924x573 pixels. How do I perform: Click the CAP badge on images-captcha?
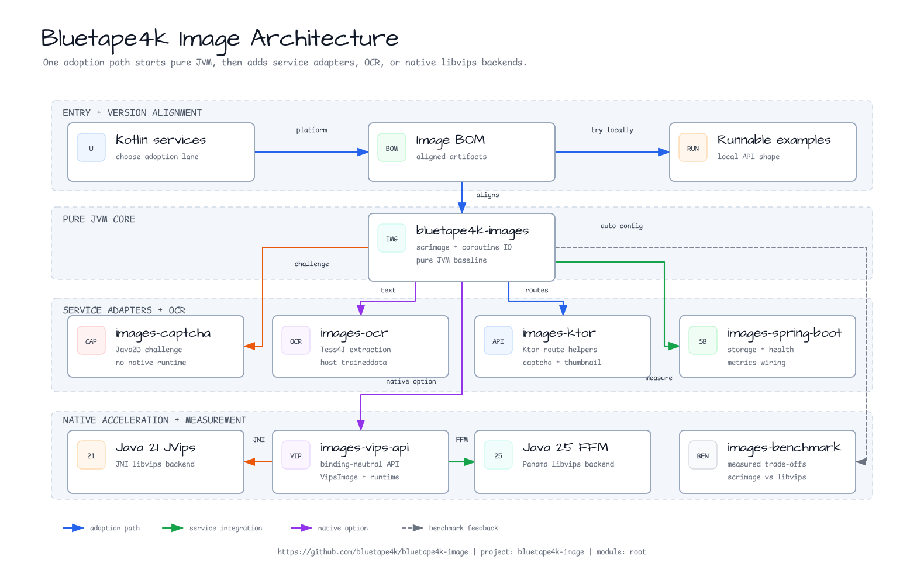(x=91, y=340)
